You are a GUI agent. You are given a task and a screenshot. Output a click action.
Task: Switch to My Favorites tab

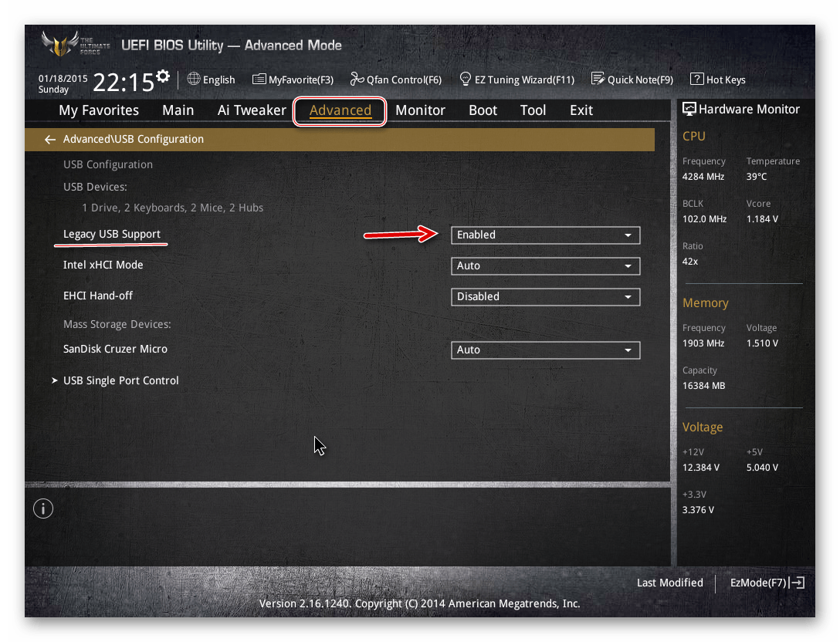99,110
